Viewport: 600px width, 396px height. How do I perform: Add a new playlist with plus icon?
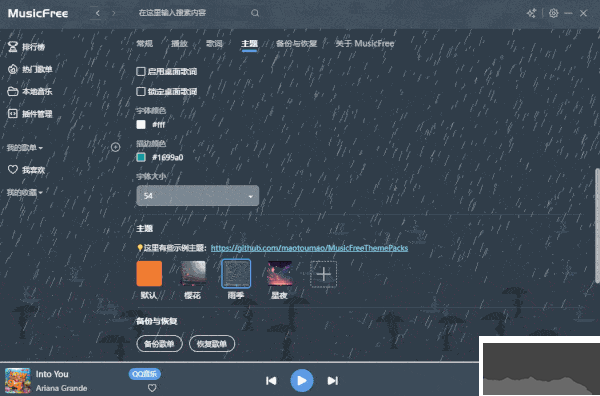pyautogui.click(x=115, y=147)
